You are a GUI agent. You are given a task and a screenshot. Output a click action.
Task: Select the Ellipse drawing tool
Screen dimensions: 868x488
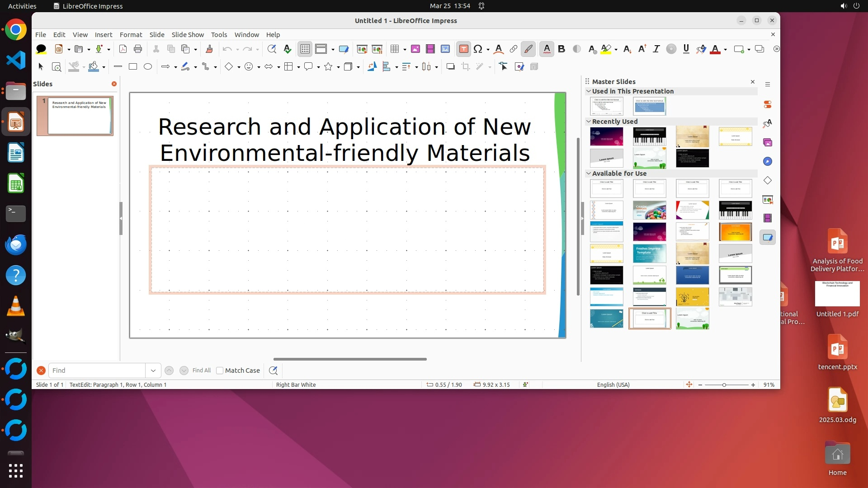point(147,66)
